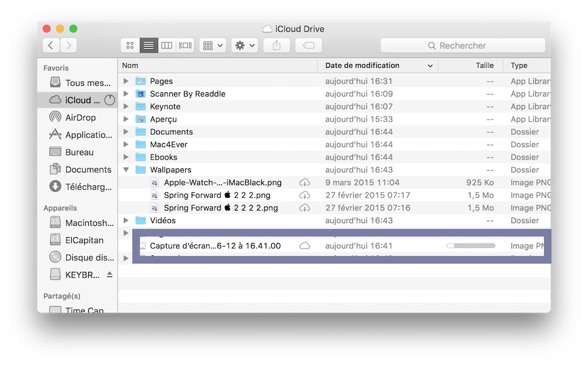Click iCloud sync progress pie icon
This screenshot has width=588, height=366.
coord(109,100)
